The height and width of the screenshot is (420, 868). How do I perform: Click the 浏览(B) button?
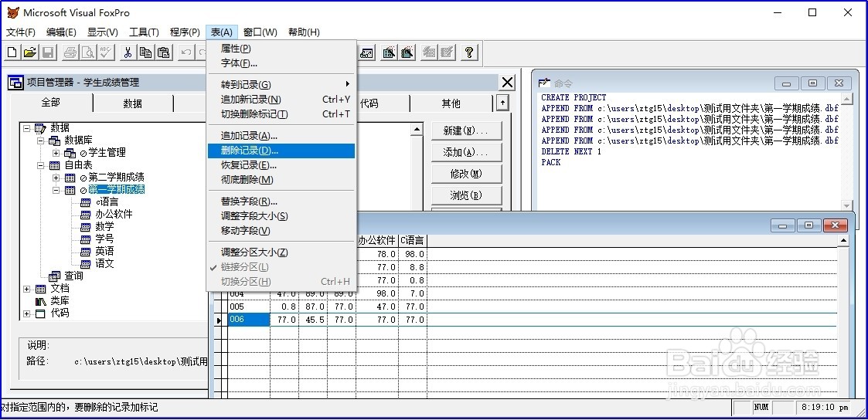tap(466, 195)
